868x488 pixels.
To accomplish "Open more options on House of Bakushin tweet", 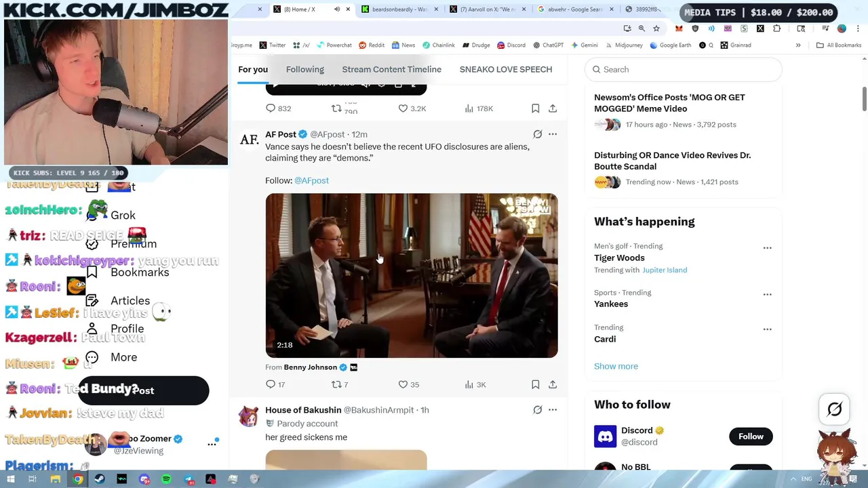I will coord(553,409).
